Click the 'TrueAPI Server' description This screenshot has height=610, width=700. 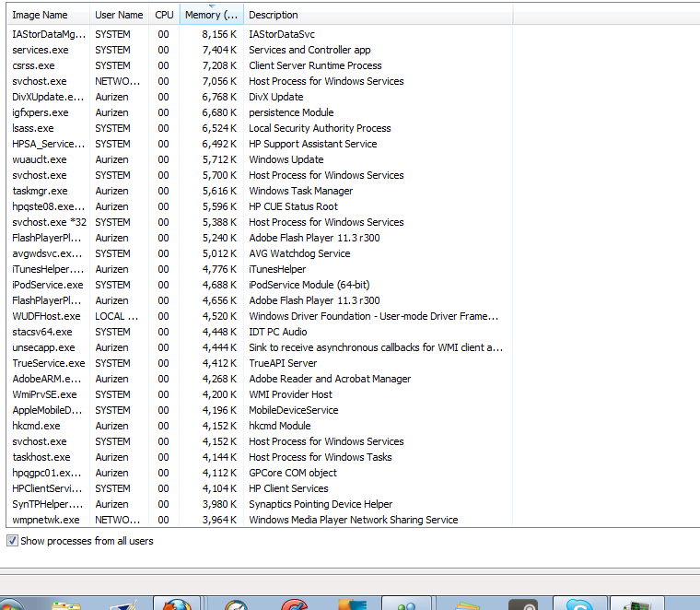click(283, 363)
